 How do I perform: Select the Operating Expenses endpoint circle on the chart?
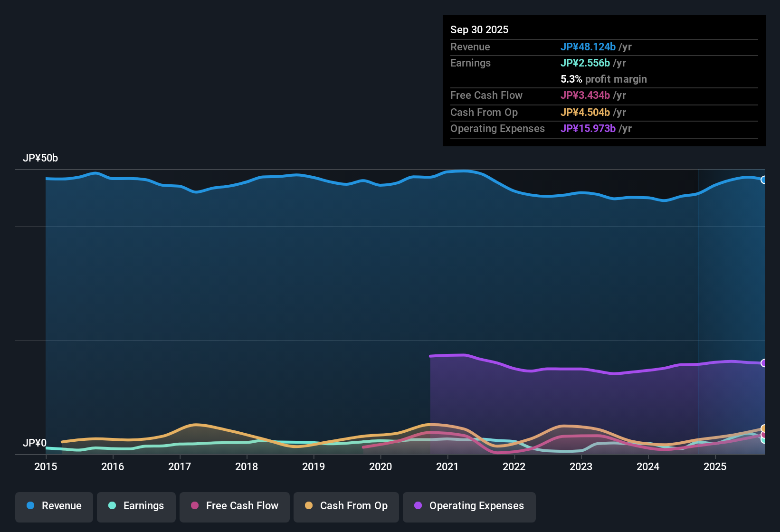pyautogui.click(x=764, y=363)
